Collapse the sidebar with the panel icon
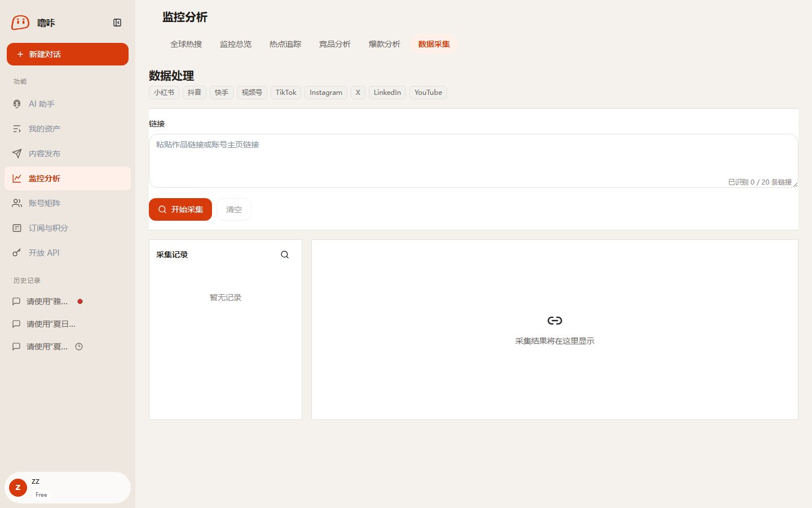Screen dimensions: 812x508 [117, 23]
